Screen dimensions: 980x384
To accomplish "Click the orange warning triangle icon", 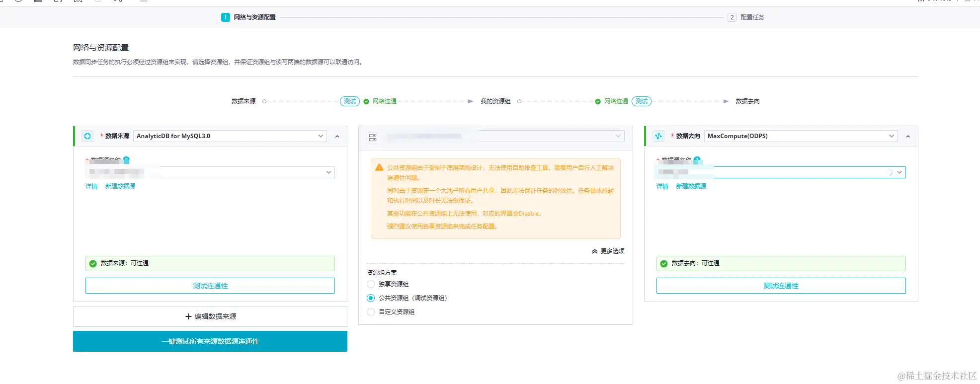I will (379, 167).
